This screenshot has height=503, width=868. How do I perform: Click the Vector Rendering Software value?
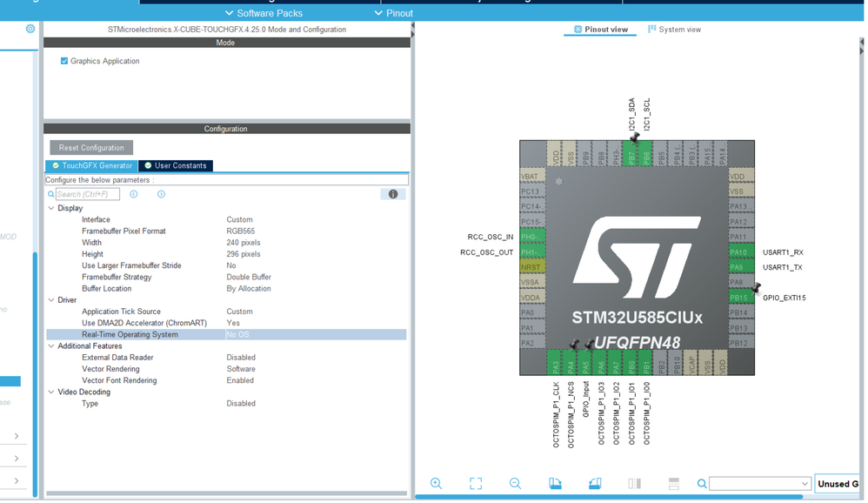pos(241,369)
